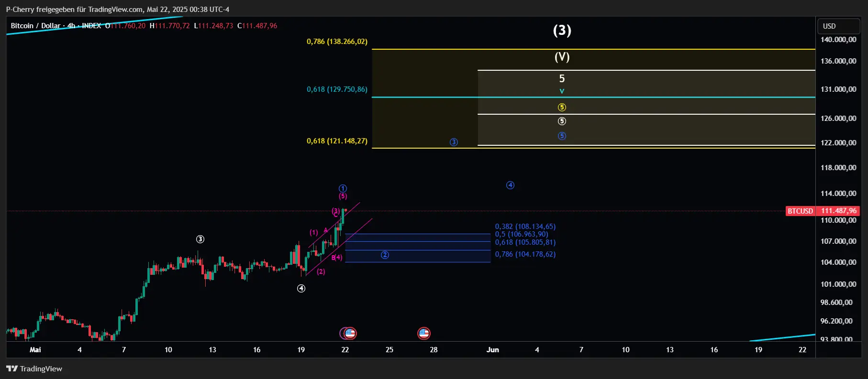Click the Jun label on the time axis
The width and height of the screenshot is (868, 379).
[492, 350]
